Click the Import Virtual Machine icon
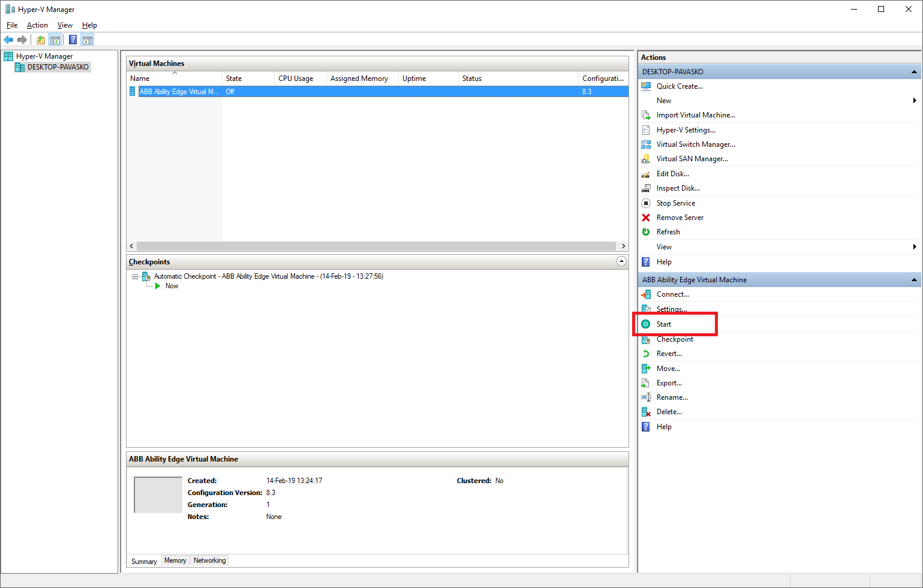Image resolution: width=923 pixels, height=588 pixels. [x=646, y=115]
